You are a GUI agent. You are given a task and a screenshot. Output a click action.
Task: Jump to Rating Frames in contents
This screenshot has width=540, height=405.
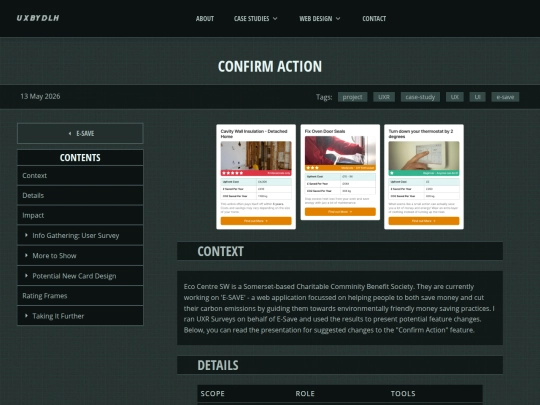click(80, 296)
